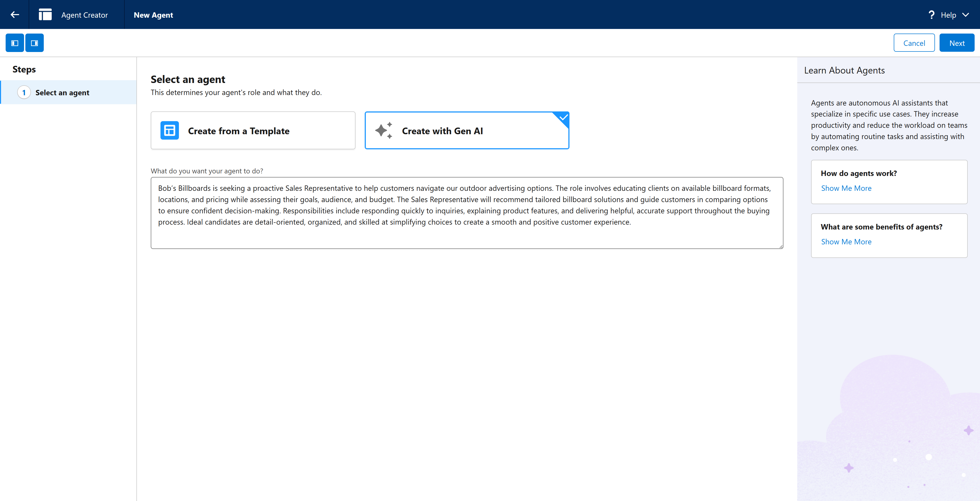The image size is (980, 501).
Task: Toggle the right Learn panel icon
Action: [x=35, y=43]
